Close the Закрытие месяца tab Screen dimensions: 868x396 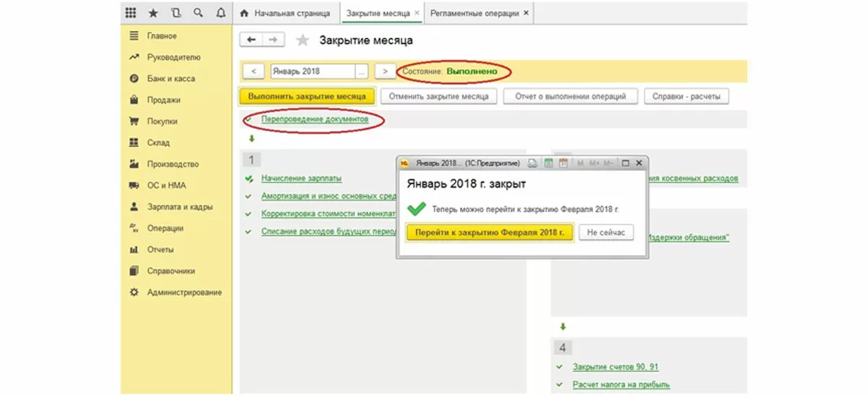click(x=417, y=13)
